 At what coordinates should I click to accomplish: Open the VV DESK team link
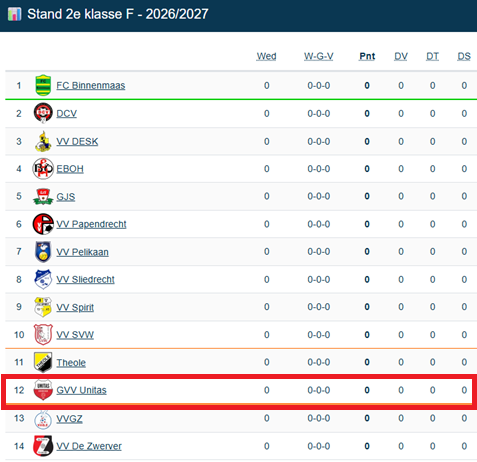(77, 141)
